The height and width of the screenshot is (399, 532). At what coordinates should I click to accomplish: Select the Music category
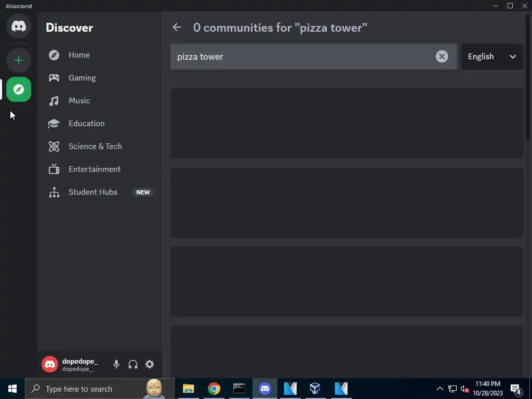click(101, 101)
